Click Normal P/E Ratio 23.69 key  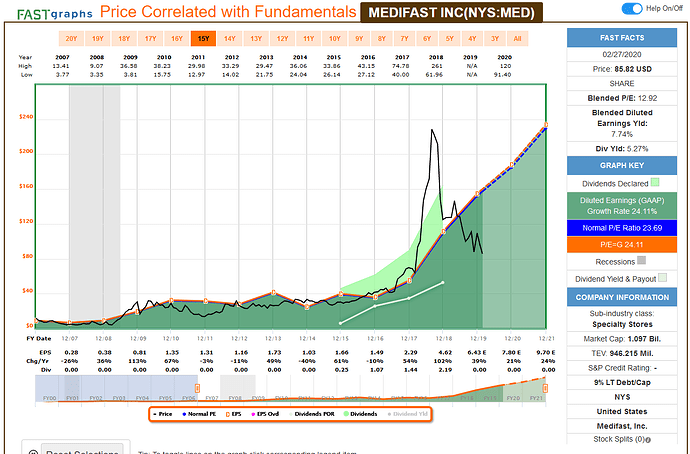622,228
